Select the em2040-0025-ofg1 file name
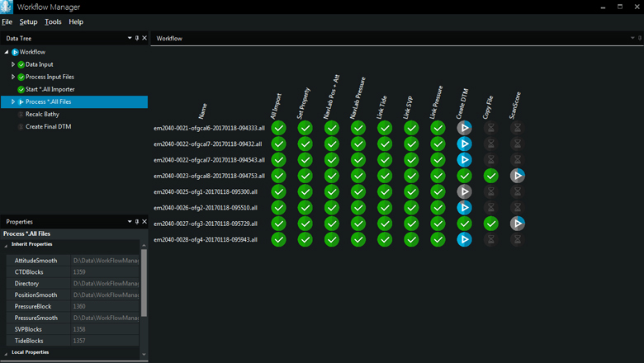The image size is (644, 363). 206,191
